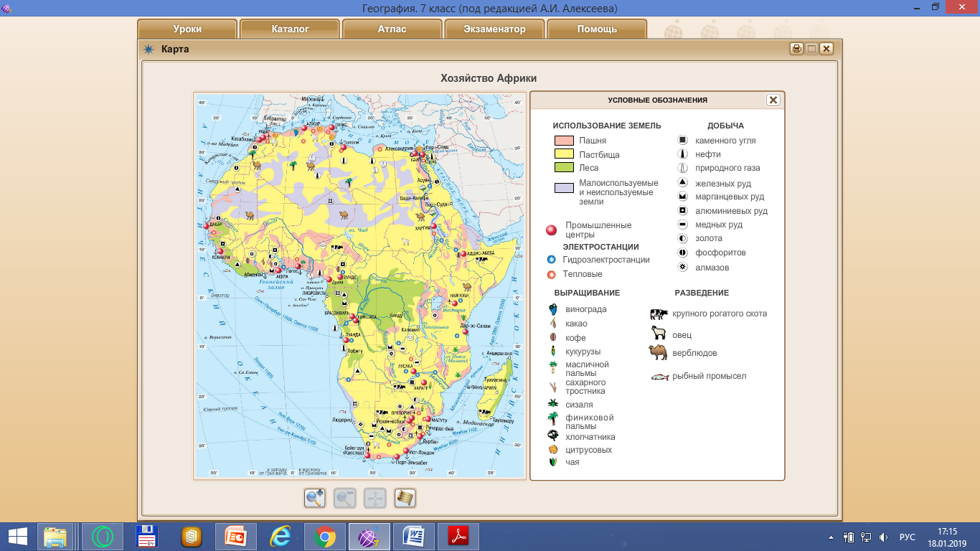
Task: Click the pink Пашня color swatch
Action: [x=564, y=141]
